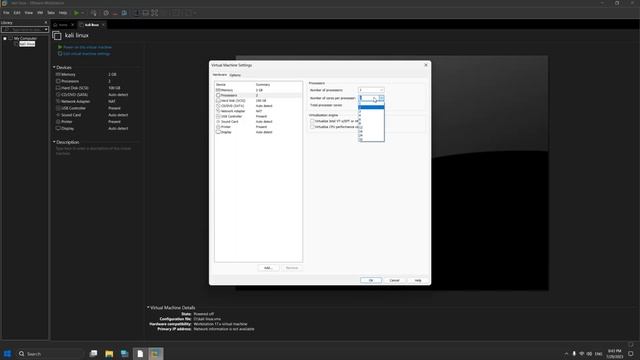
Task: Click the USB Controller icon in the dialog list
Action: (218, 116)
